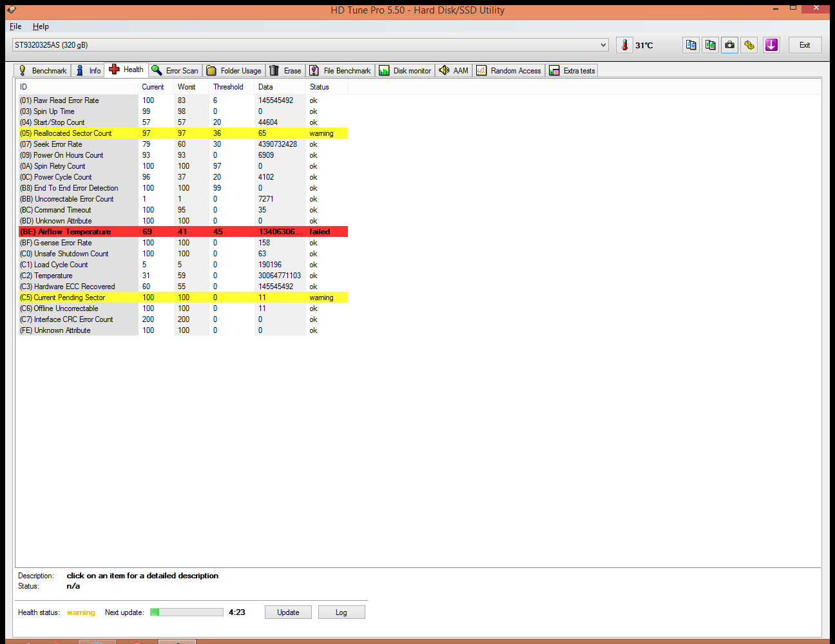
Task: Click the Status column header
Action: pyautogui.click(x=326, y=87)
